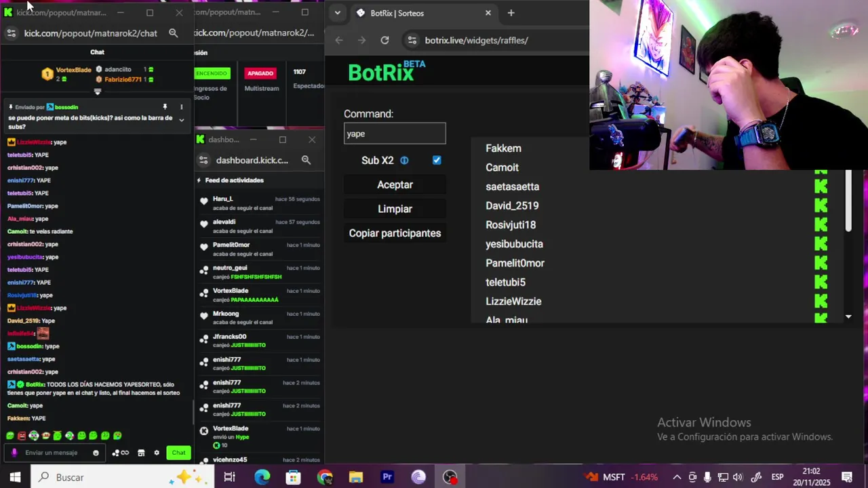
Task: Open the notifications center icon
Action: pos(846,477)
